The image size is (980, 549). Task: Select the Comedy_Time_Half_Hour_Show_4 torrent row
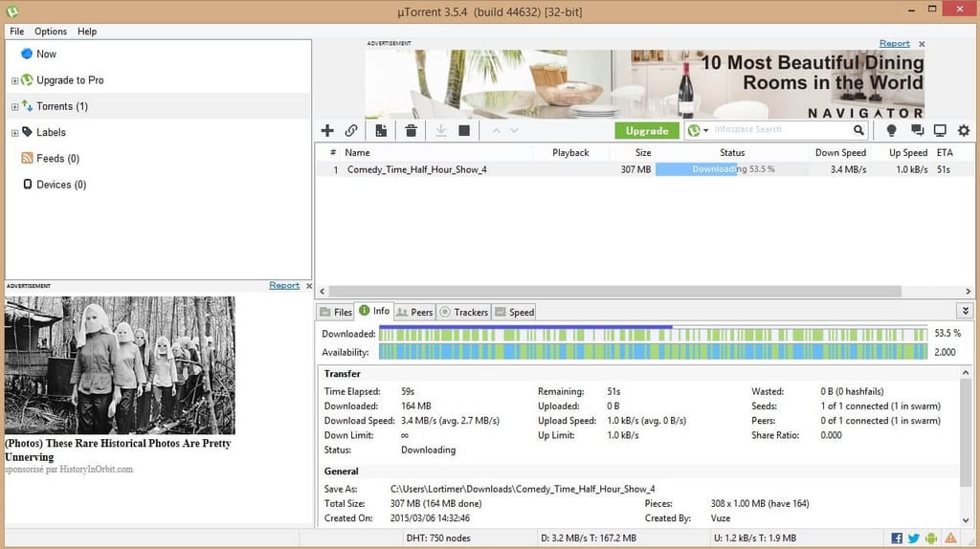point(645,169)
